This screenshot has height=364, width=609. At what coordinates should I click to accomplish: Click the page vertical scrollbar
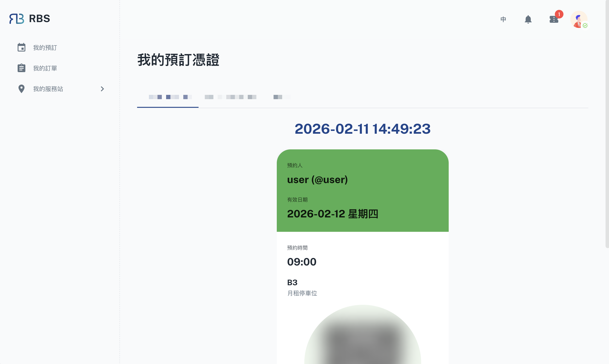coord(607,124)
